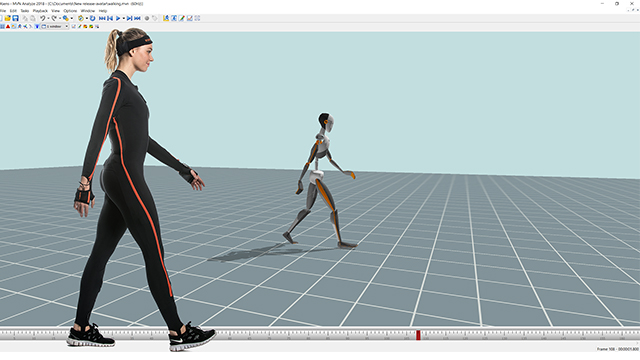Save the recording with the floppy disk icon
The height and width of the screenshot is (360, 640).
tap(16, 18)
